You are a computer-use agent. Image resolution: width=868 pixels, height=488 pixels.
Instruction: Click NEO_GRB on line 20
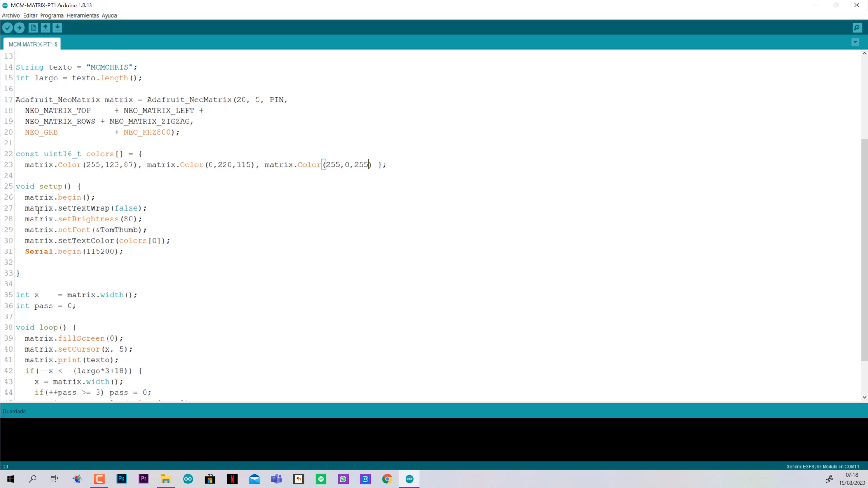tap(41, 132)
